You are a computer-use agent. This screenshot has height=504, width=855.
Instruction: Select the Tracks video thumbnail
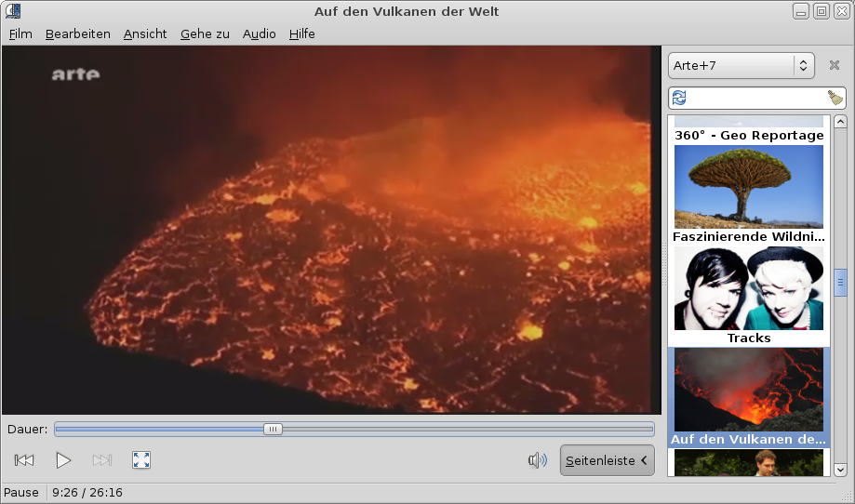tap(749, 288)
